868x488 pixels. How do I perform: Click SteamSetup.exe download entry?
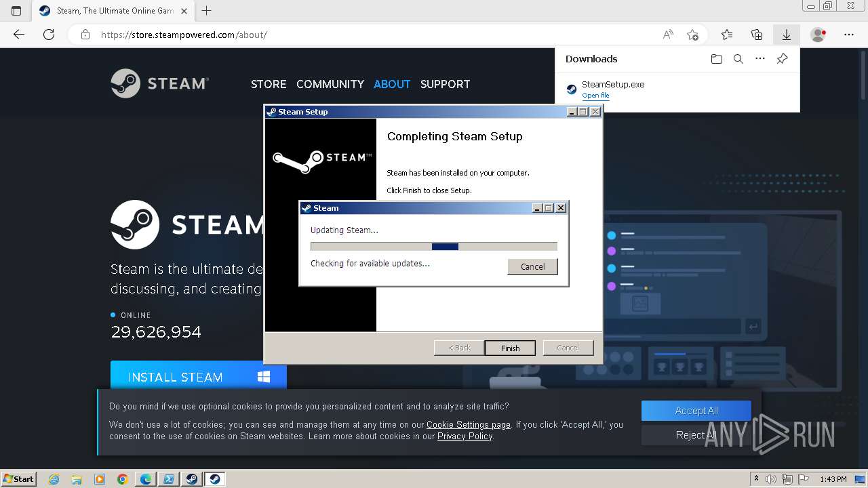(x=677, y=89)
